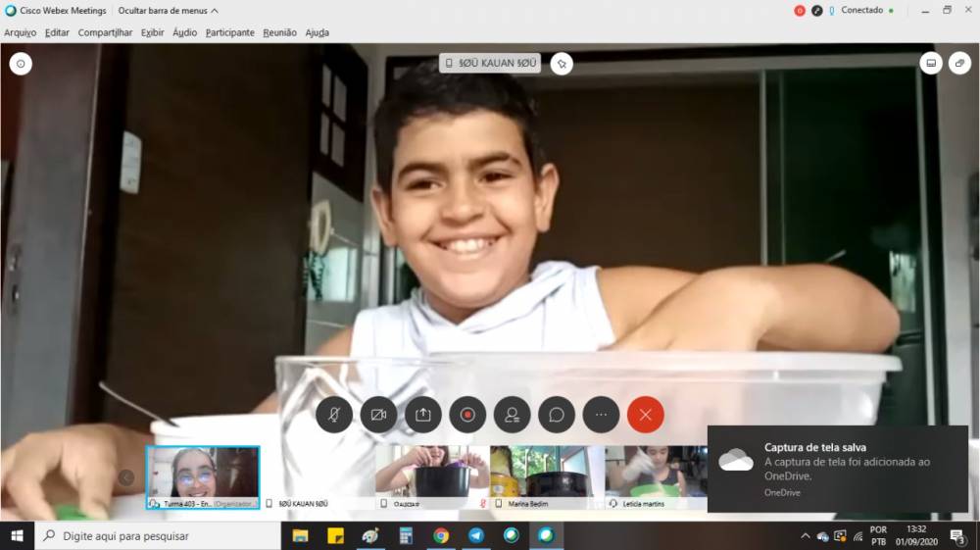Click the Compartilhar menu
Viewport: 980px width, 550px height.
coord(105,32)
